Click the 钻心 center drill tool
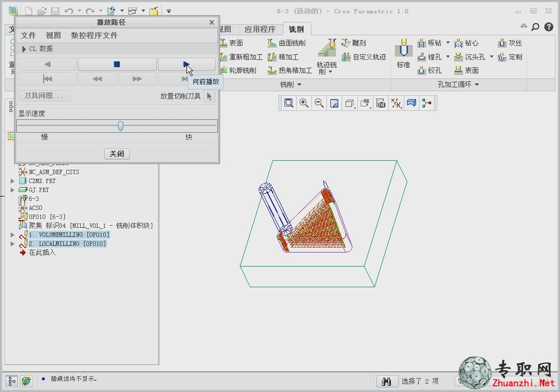The image size is (560, 392). 466,43
